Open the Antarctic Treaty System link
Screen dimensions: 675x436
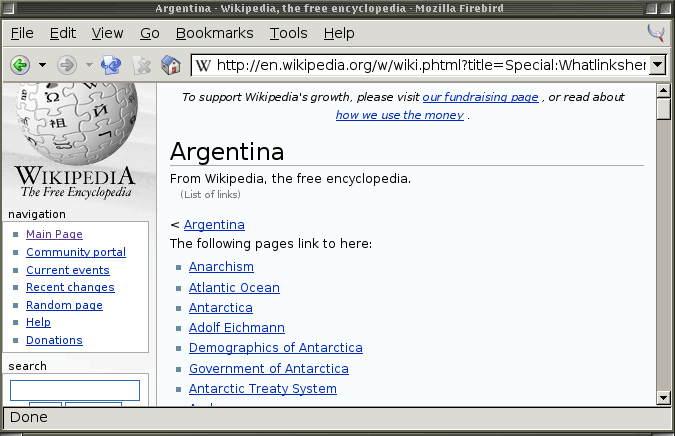pos(262,389)
